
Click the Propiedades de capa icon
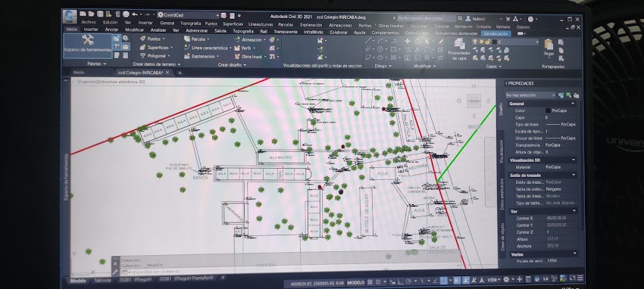point(459,50)
